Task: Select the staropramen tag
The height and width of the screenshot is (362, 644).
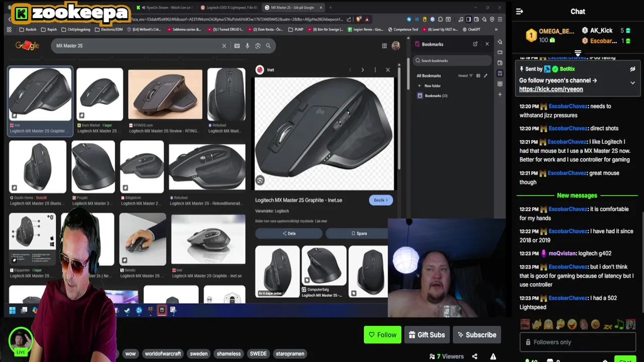Action: (290, 353)
